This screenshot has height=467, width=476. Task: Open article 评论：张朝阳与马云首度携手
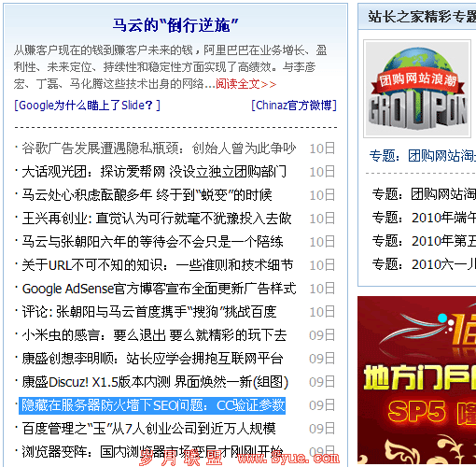149,312
